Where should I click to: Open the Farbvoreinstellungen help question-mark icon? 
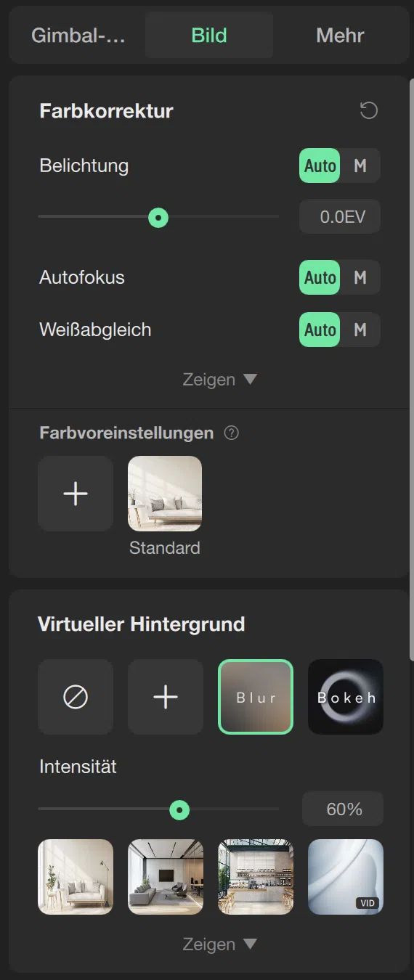(x=232, y=433)
